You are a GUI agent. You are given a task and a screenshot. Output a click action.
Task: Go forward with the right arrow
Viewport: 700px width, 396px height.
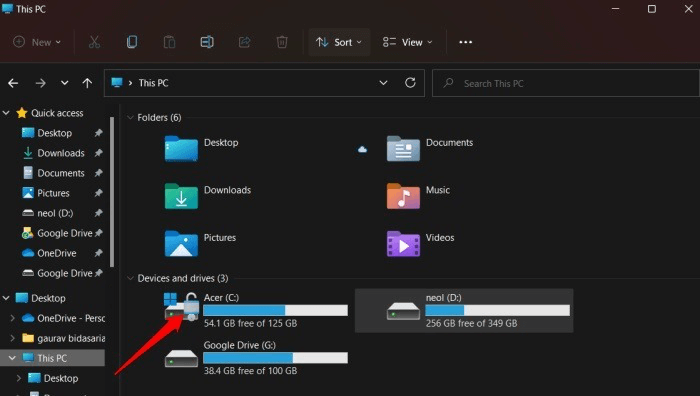(41, 83)
